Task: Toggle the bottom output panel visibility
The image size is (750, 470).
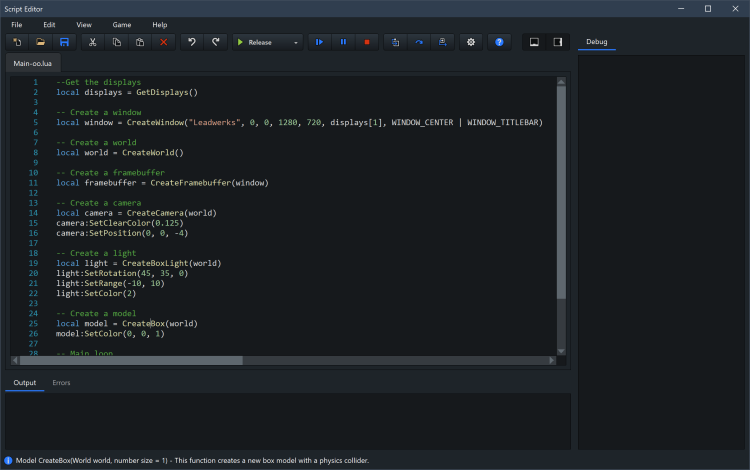Action: [534, 42]
